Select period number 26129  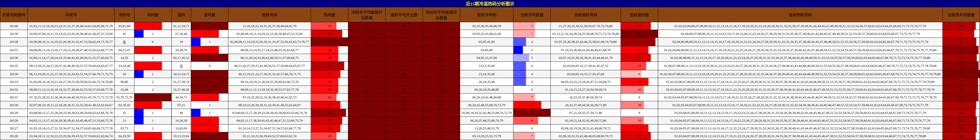pyautogui.click(x=14, y=113)
